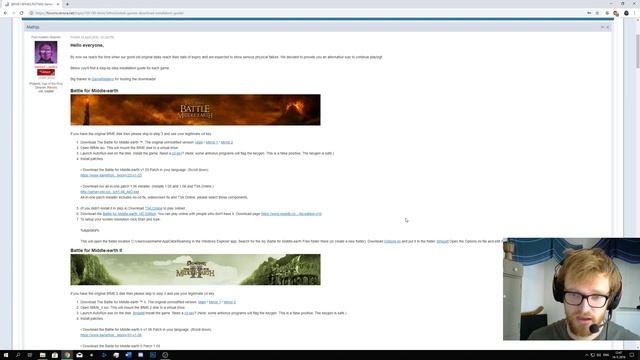The image size is (640, 360).
Task: Open Microsoft Store taskbar icon
Action: (x=55, y=355)
